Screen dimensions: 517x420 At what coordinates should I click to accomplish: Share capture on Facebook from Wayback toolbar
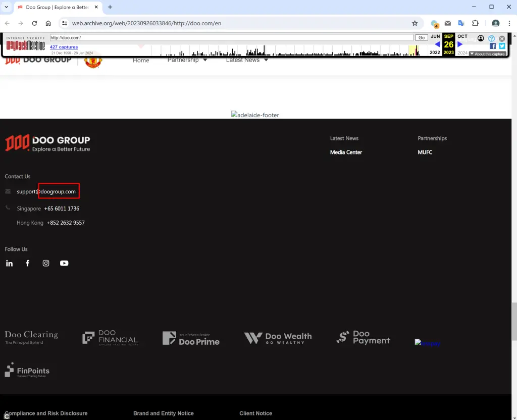493,46
